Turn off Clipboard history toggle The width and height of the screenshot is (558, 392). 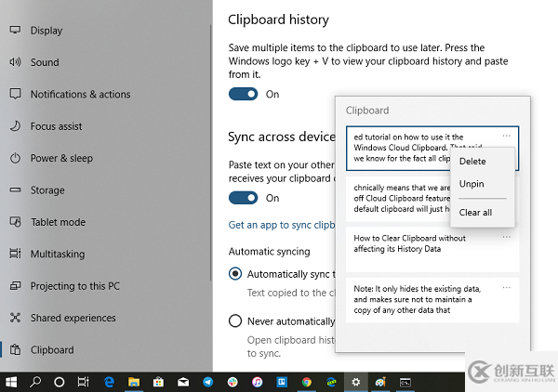(x=243, y=94)
